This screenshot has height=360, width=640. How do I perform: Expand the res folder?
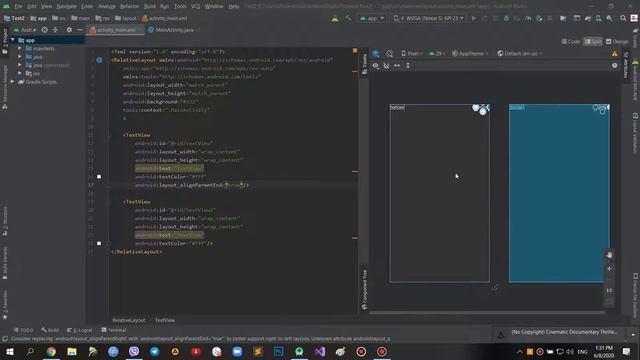(20, 73)
